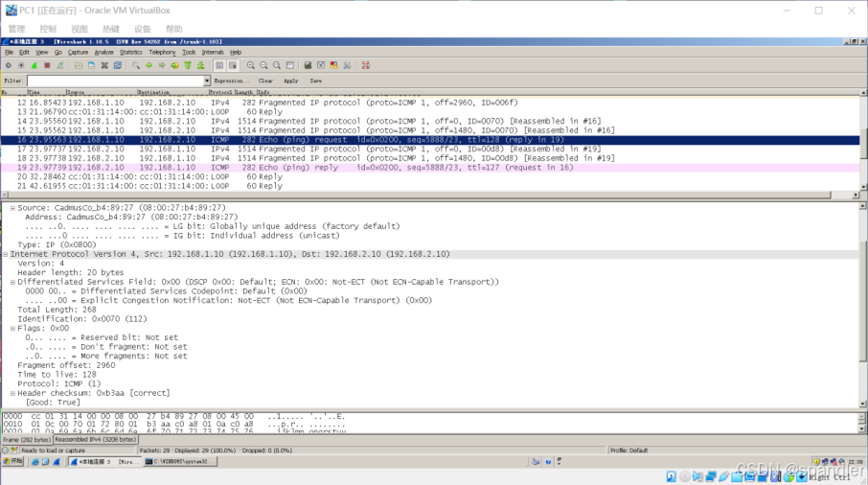Open the Telephony menu
868x485 pixels.
pos(162,52)
